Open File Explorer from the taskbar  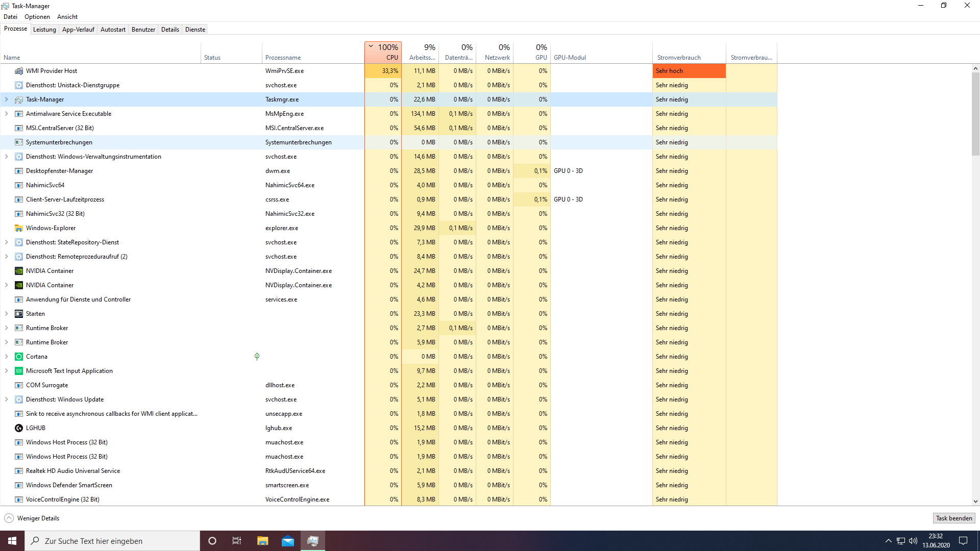click(262, 541)
